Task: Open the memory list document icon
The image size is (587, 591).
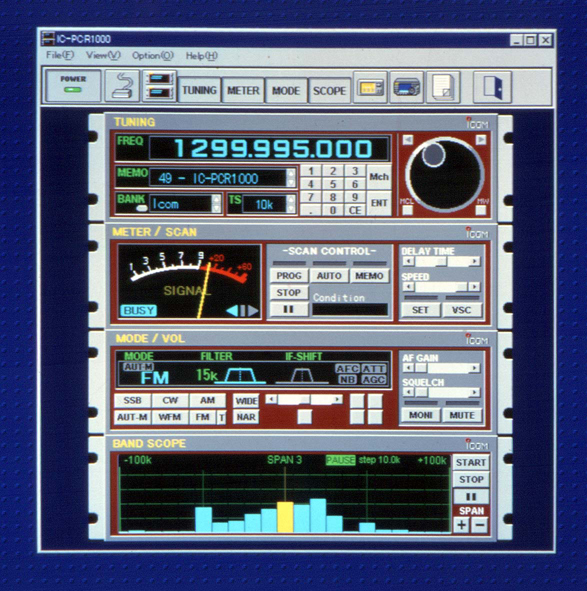Action: tap(443, 87)
